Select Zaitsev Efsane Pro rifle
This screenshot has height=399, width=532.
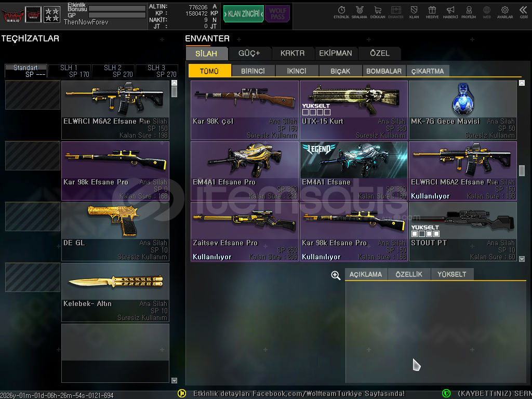tap(245, 232)
